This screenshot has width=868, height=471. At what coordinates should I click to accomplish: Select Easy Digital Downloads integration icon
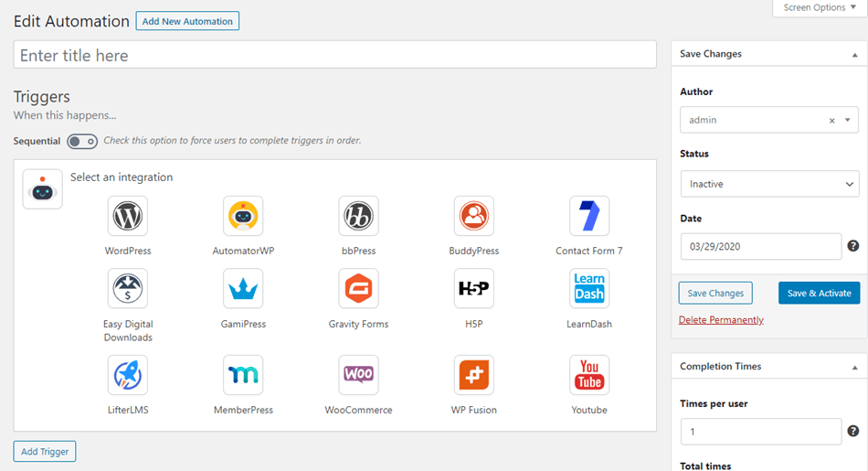(x=128, y=289)
